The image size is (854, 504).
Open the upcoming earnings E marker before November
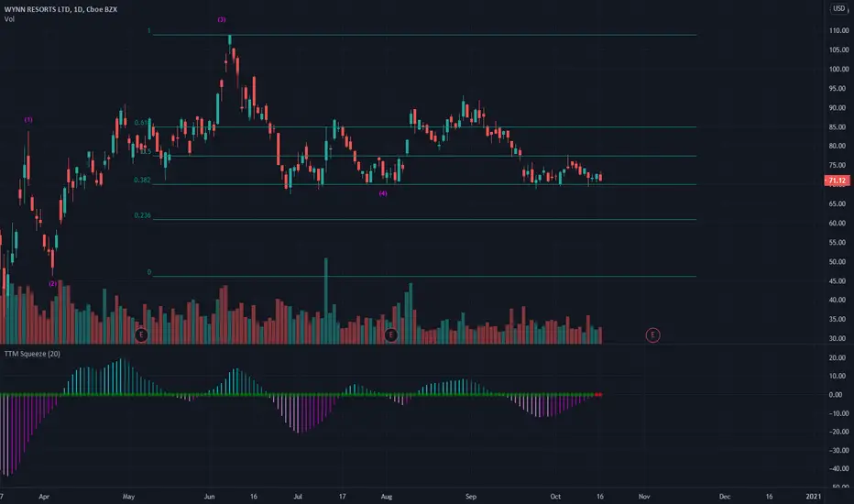click(652, 335)
